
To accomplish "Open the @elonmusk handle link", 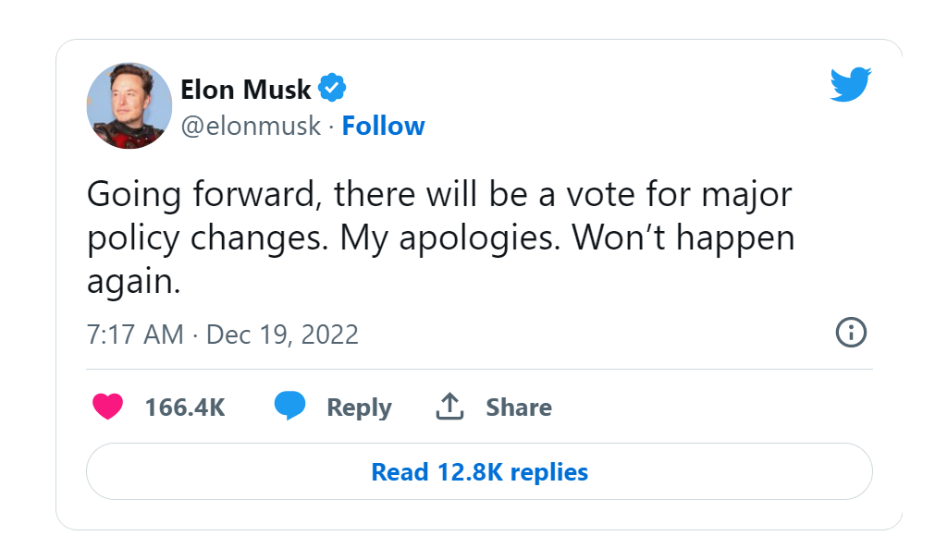I will [x=251, y=126].
